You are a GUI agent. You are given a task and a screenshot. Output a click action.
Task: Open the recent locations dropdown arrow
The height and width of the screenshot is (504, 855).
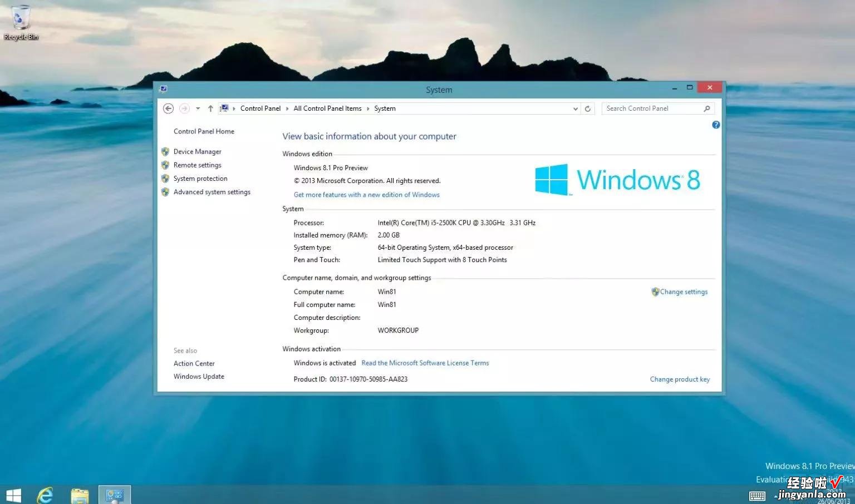point(198,108)
